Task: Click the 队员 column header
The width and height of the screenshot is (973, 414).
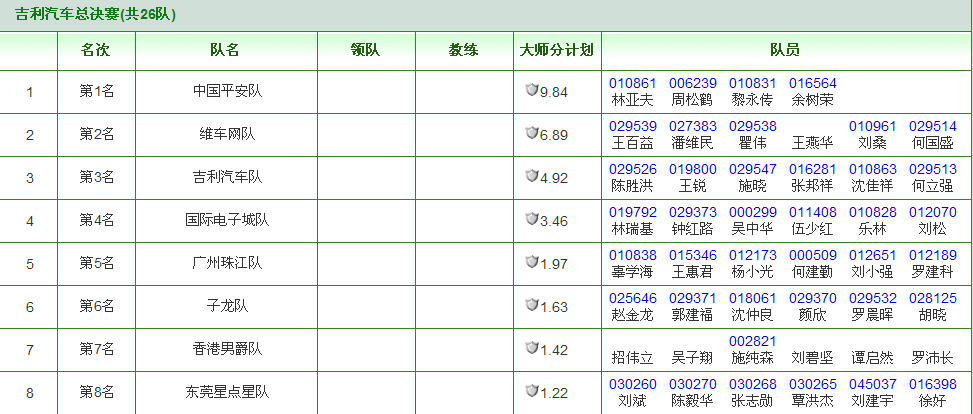Action: 784,50
